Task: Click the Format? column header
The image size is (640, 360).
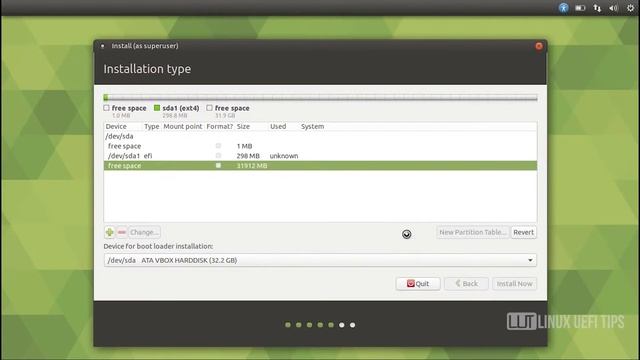Action: pos(220,127)
